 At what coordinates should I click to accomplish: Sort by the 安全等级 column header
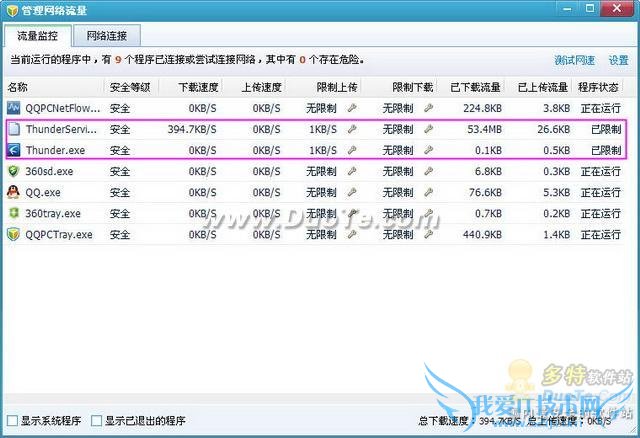(x=131, y=87)
